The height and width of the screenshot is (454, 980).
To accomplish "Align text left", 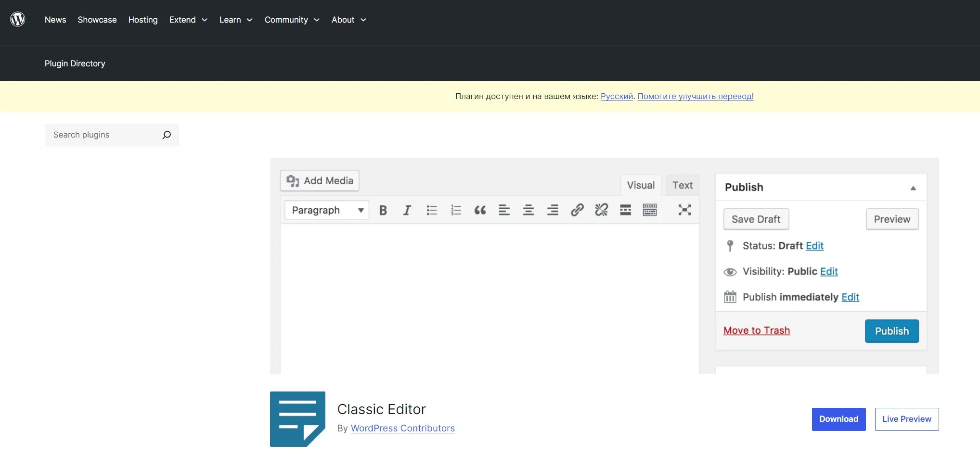I will (x=504, y=210).
